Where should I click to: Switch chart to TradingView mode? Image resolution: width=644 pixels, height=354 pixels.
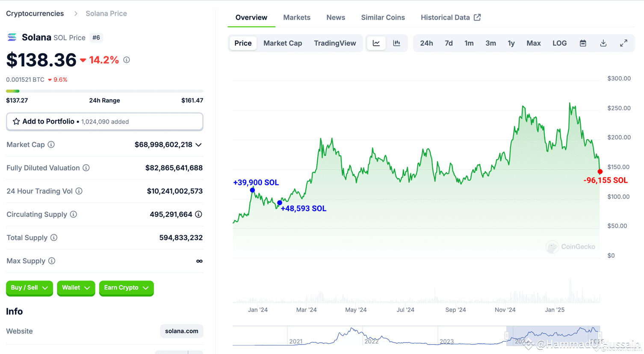click(335, 43)
